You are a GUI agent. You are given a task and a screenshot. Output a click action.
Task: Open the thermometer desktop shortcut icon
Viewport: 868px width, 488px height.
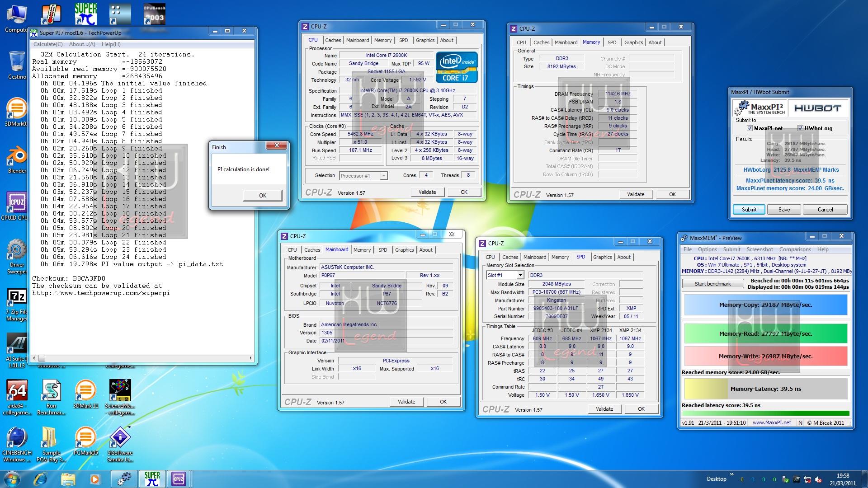click(x=51, y=14)
